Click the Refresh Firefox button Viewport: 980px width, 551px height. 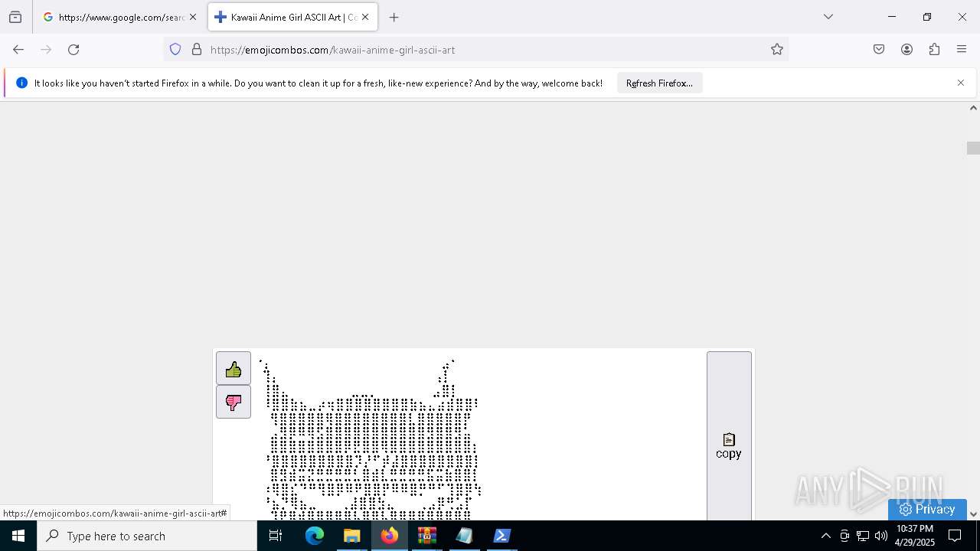tap(659, 83)
